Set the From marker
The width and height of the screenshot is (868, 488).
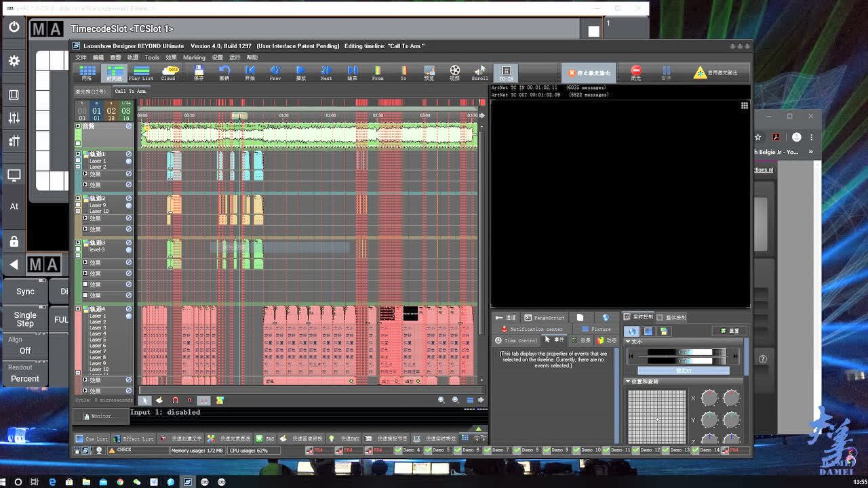click(x=378, y=73)
